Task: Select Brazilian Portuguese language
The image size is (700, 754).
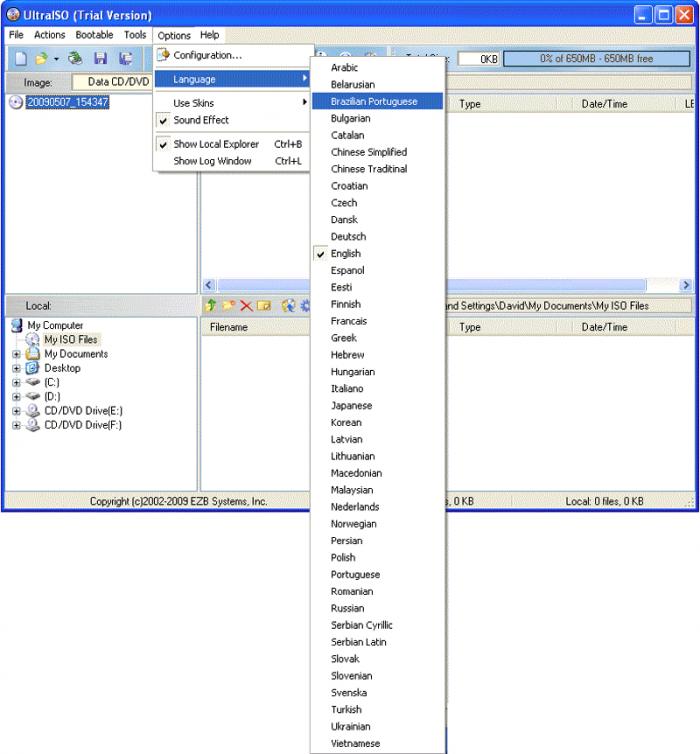Action: [x=377, y=101]
